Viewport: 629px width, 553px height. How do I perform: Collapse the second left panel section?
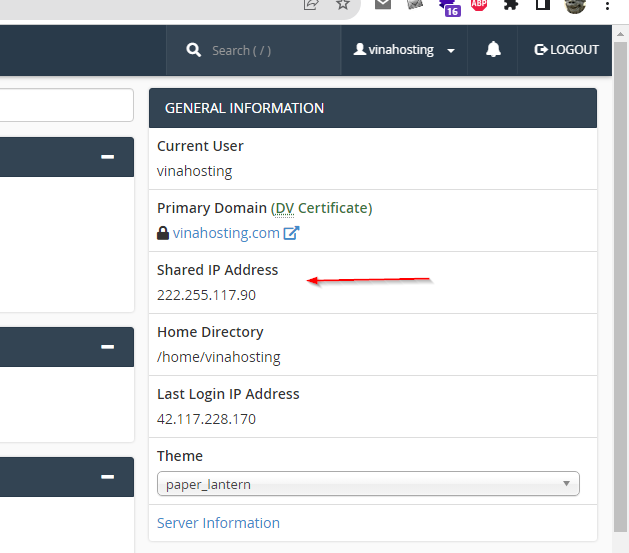(x=107, y=347)
